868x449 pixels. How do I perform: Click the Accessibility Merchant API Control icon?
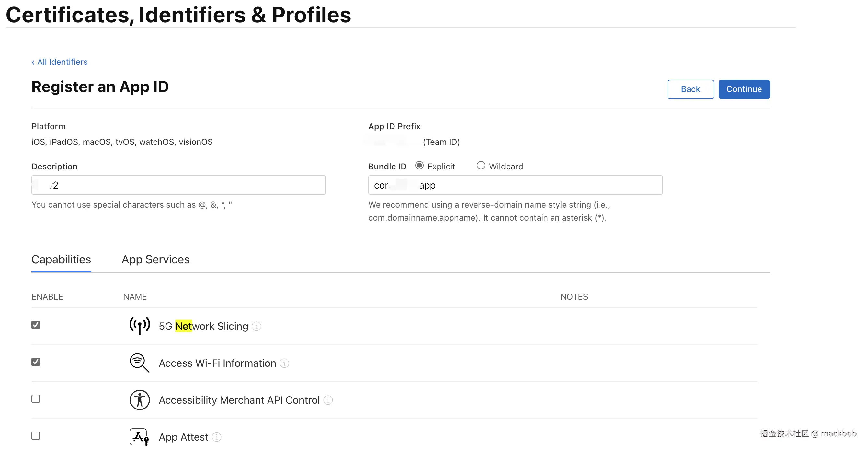140,400
